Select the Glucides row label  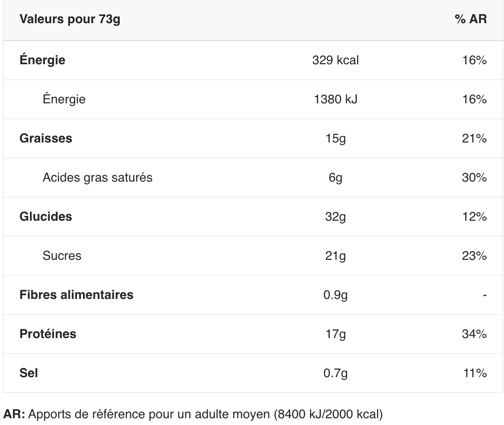(46, 216)
